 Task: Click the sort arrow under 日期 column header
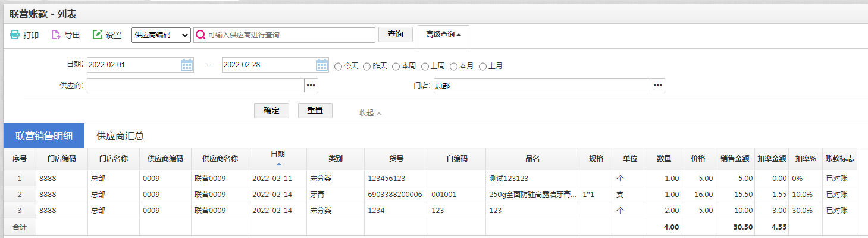[x=278, y=164]
